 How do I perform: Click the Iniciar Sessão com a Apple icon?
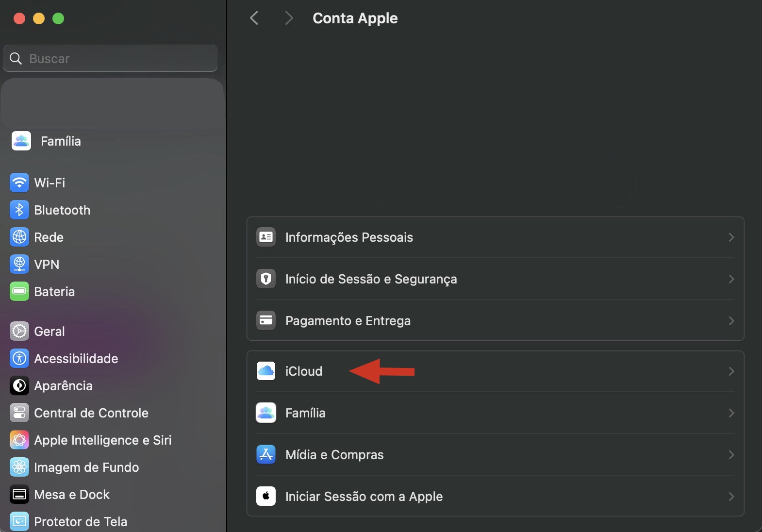click(x=266, y=496)
